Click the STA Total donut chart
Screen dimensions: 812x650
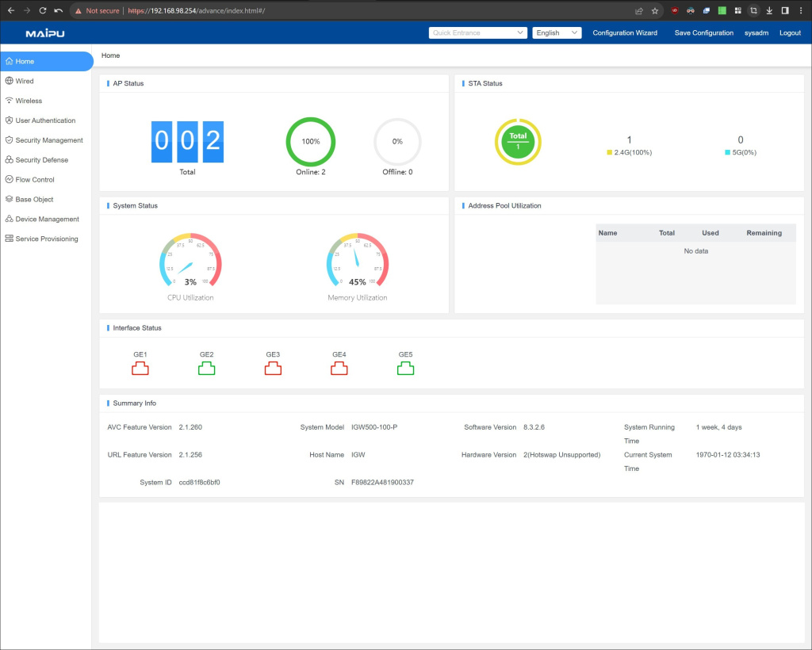[518, 141]
